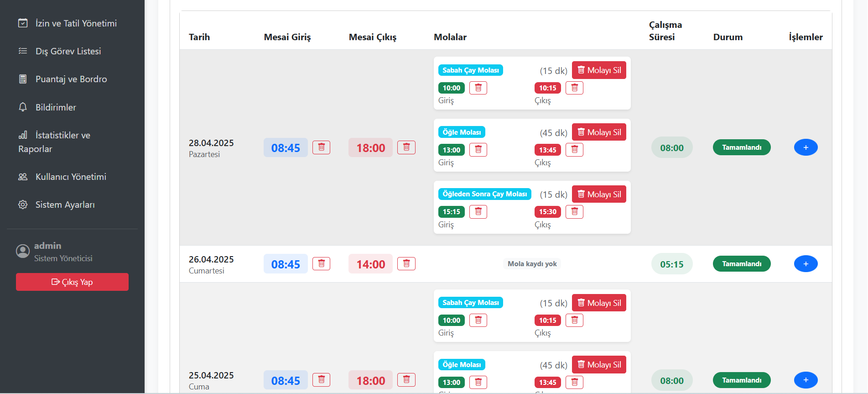The image size is (868, 394).
Task: Open İzin ve Tatil Yönetimi menu
Action: (x=76, y=23)
